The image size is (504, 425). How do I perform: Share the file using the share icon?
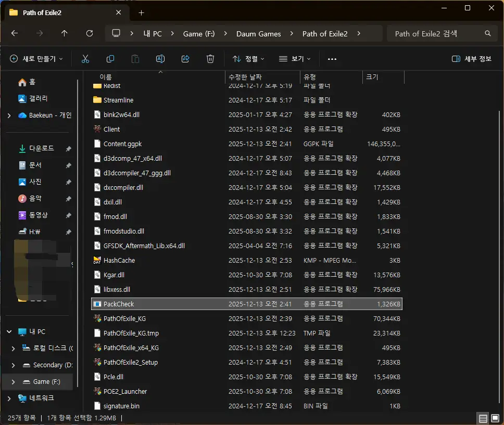tap(185, 58)
